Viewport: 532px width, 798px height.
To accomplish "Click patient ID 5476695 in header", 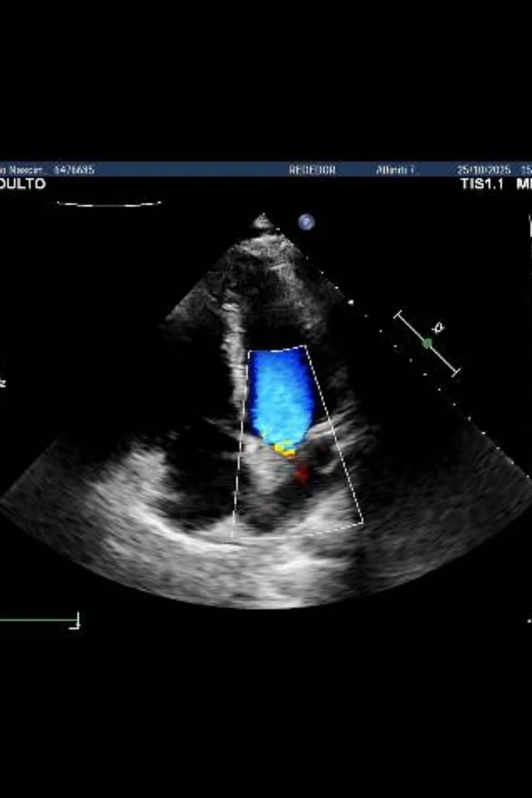I will (x=74, y=170).
